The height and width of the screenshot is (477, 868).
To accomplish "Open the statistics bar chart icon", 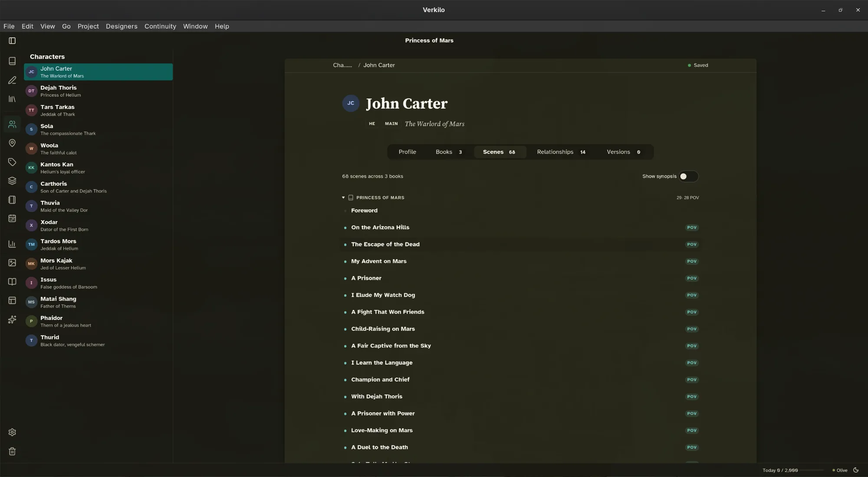I will tap(12, 244).
